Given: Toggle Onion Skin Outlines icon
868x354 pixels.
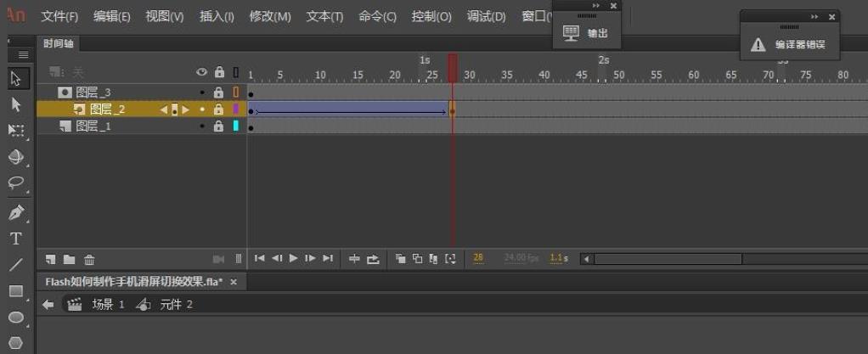Looking at the screenshot, I should 417,258.
